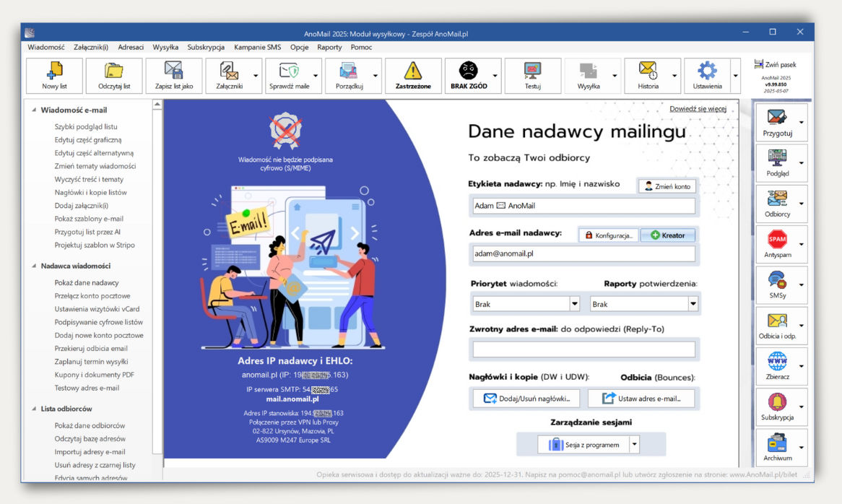Screen dimensions: 842x504
Task: Click the Adres e-mail nadawcy field
Action: (x=583, y=254)
